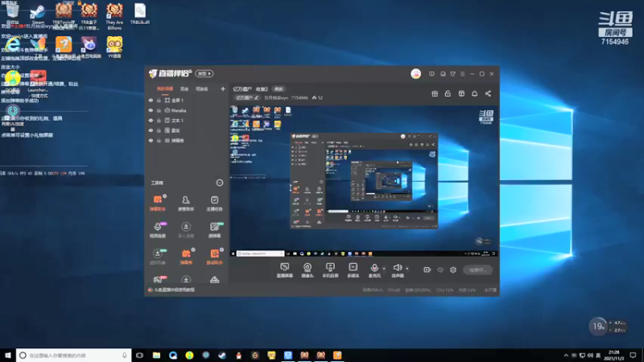
Task: Open the Steam icon on the taskbar
Action: (222, 355)
